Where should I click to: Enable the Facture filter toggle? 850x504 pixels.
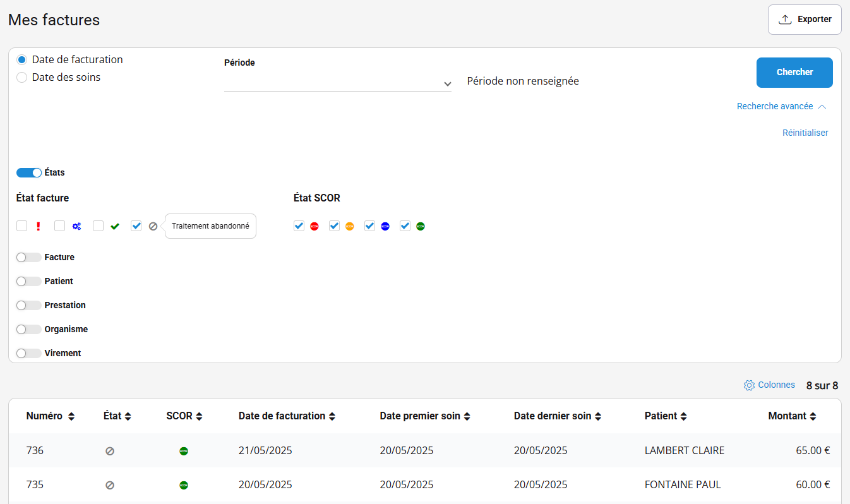[x=29, y=257]
